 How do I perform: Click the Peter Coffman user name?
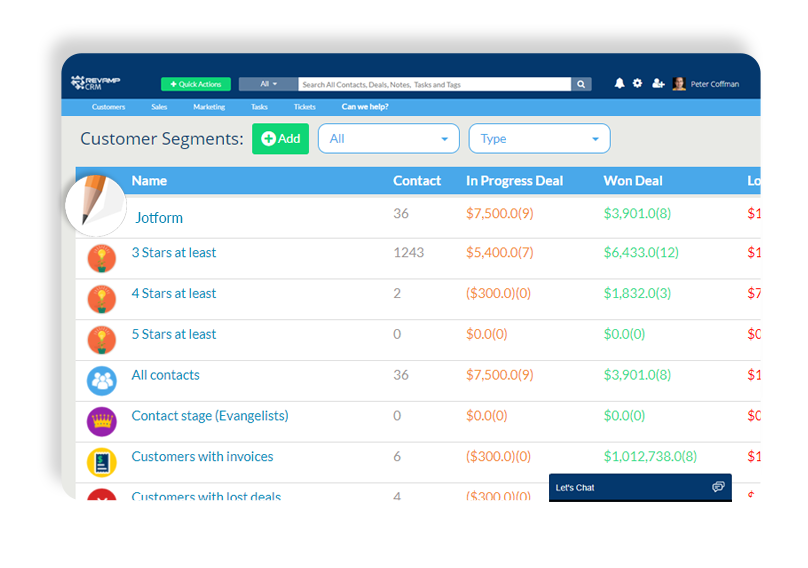pos(715,84)
